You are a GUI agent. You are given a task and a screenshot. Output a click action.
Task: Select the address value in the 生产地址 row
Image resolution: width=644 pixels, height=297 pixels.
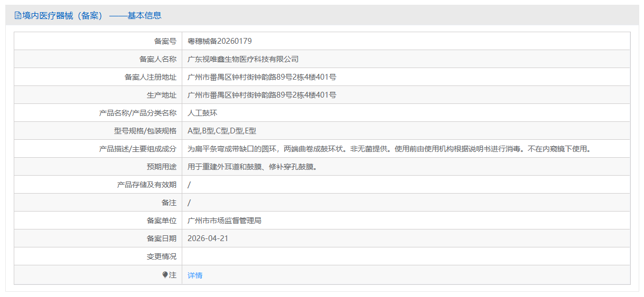(x=262, y=95)
